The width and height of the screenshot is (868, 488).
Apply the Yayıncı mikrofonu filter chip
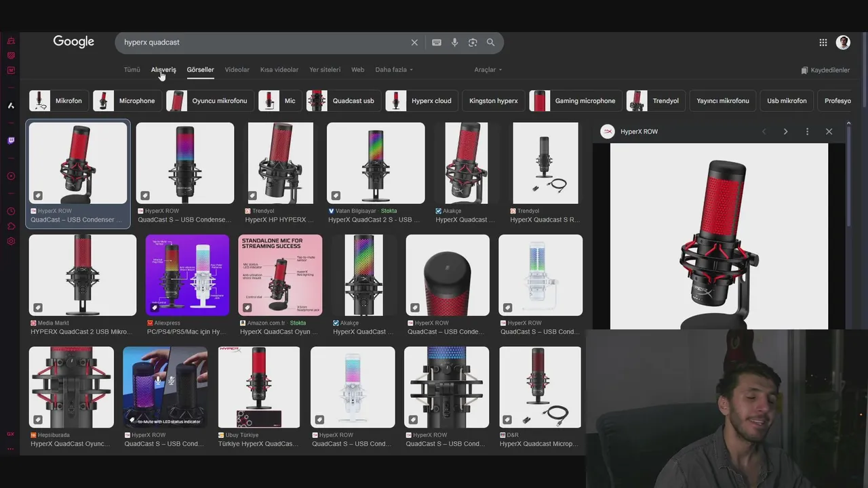click(x=722, y=101)
